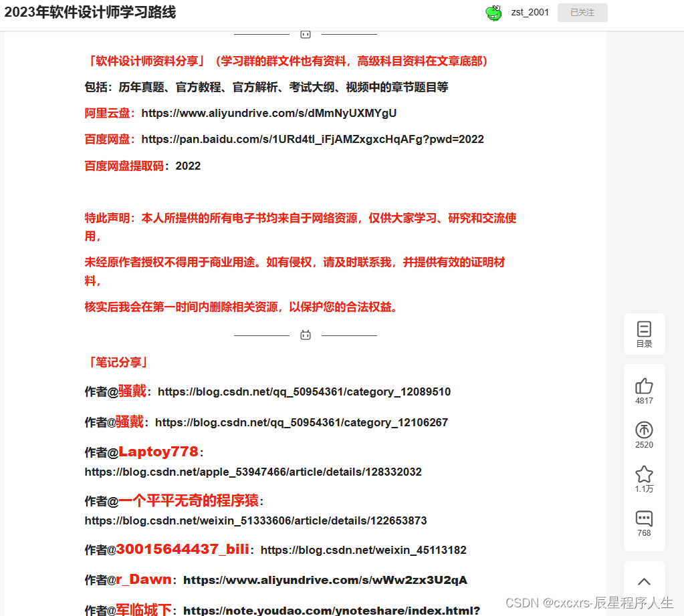Click the author name r_Dawn in red
Image resolution: width=684 pixels, height=616 pixels.
point(144,579)
